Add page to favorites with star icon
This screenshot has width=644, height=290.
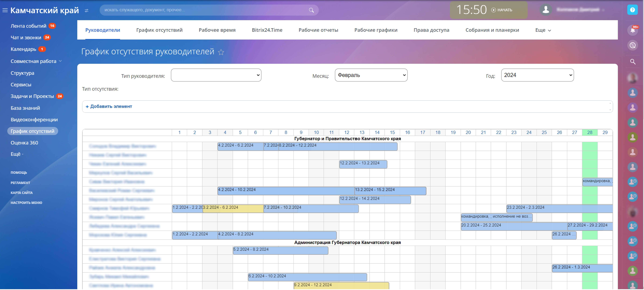point(221,52)
